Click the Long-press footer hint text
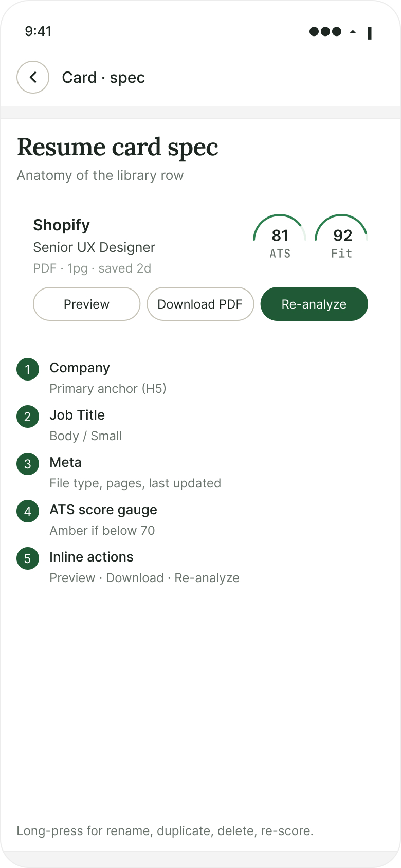This screenshot has height=868, width=401. (165, 831)
